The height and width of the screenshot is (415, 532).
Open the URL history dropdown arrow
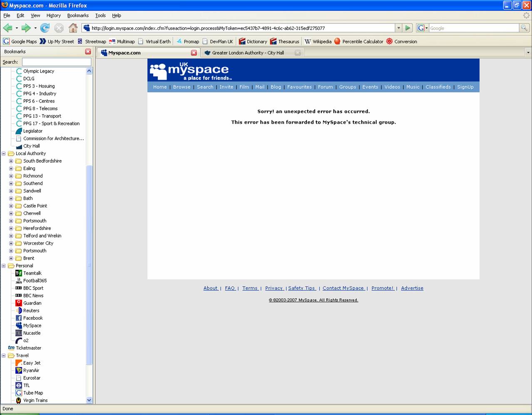pos(398,28)
